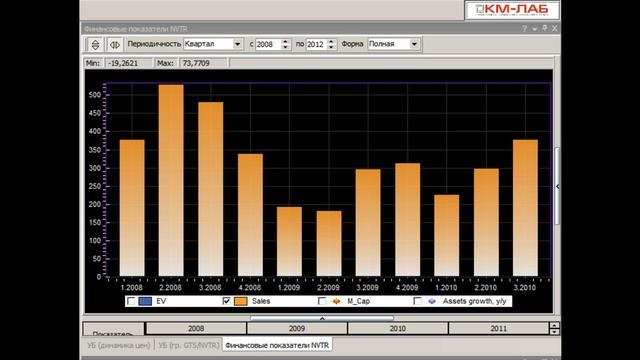This screenshot has height=360, width=640.
Task: Collapse the chart with bottom arrow handle
Action: point(322,318)
